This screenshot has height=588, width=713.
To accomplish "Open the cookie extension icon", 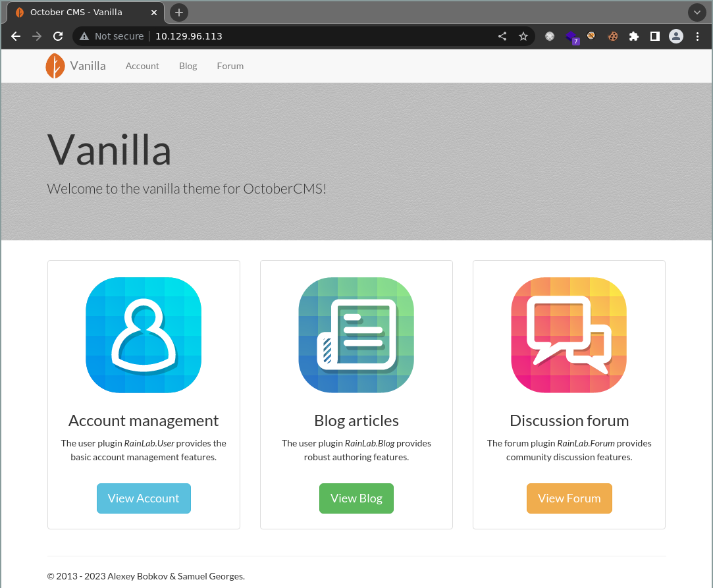I will tap(613, 36).
